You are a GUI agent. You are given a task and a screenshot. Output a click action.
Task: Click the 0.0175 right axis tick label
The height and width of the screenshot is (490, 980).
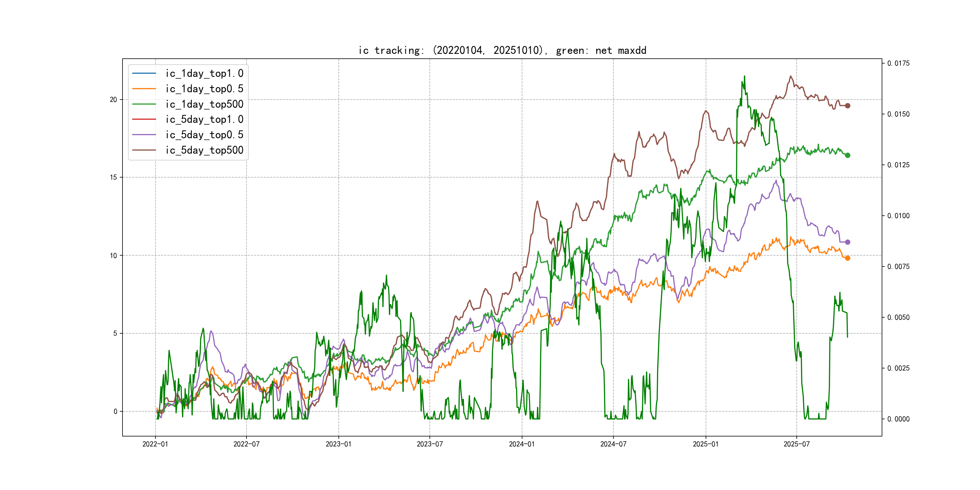point(898,63)
